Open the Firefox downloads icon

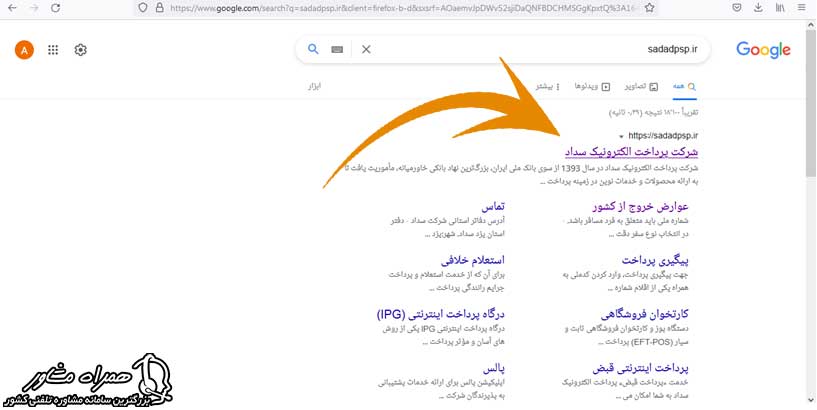coord(758,8)
